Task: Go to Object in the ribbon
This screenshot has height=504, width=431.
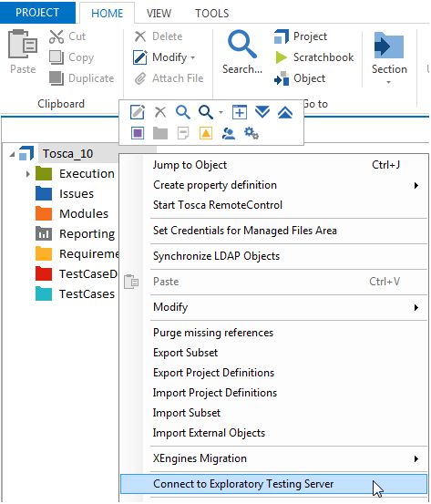Action: click(300, 78)
